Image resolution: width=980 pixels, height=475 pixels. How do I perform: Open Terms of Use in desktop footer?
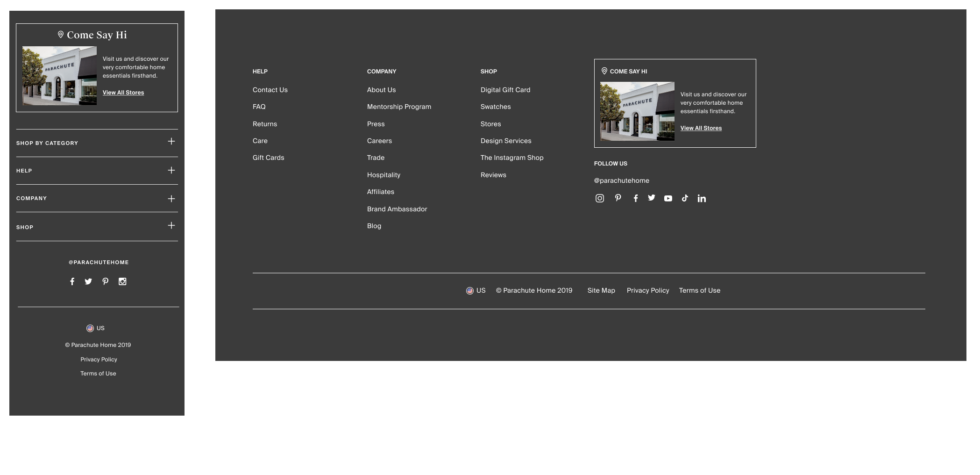(x=700, y=290)
